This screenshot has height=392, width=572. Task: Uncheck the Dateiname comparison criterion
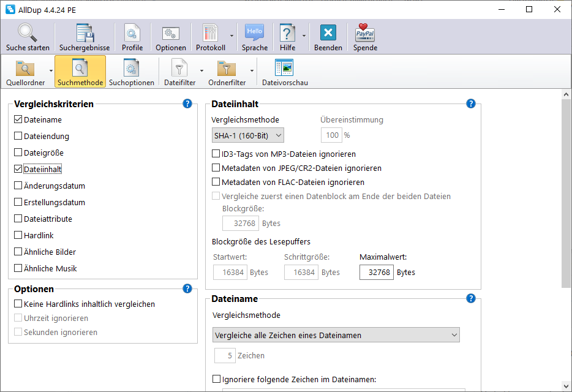tap(18, 120)
